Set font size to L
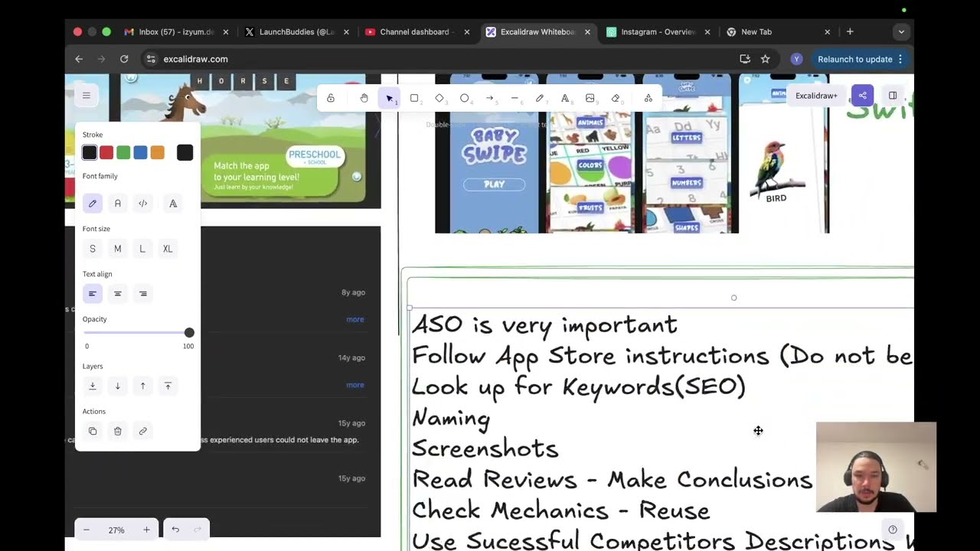 click(x=142, y=249)
